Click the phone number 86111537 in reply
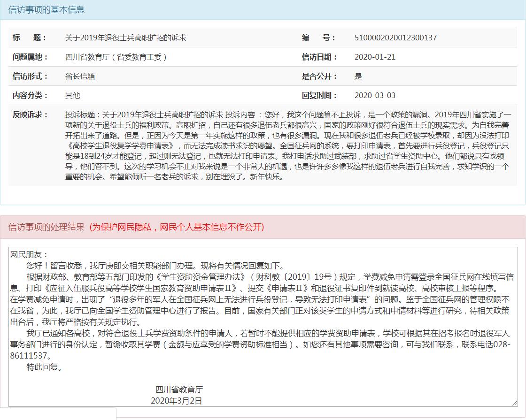 (29, 356)
